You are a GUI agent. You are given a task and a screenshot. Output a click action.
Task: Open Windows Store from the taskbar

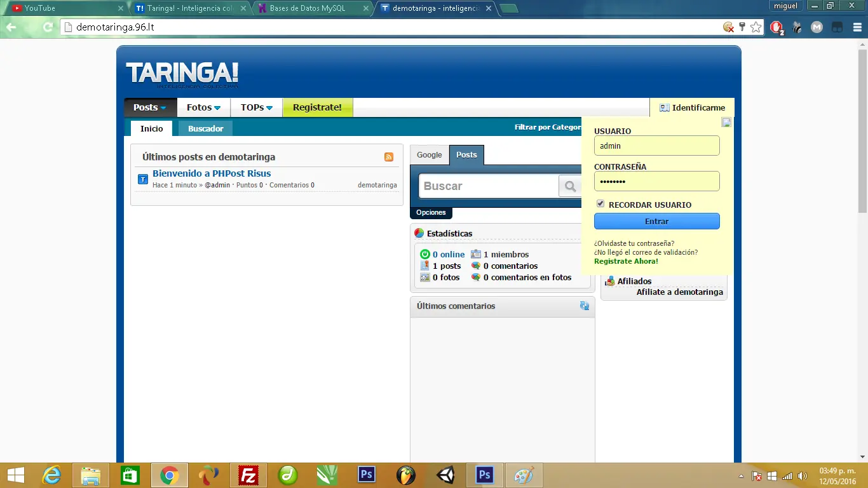[130, 475]
